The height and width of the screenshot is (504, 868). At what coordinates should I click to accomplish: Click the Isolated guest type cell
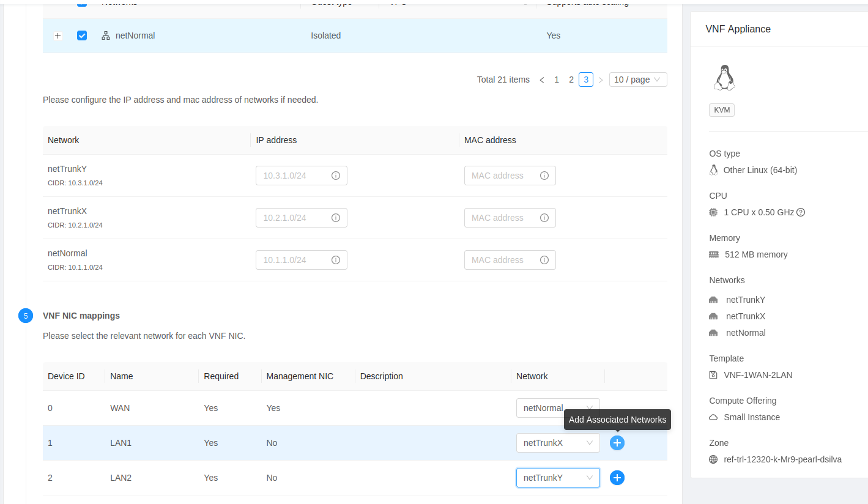click(326, 35)
